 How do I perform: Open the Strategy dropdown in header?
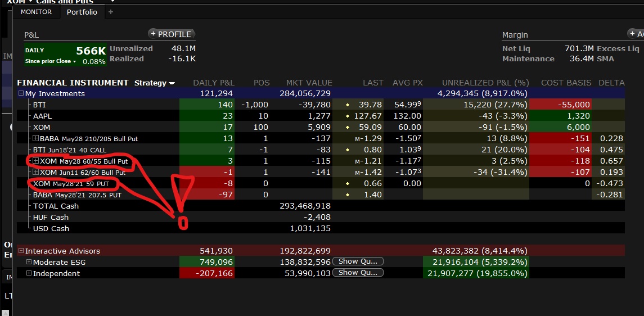pyautogui.click(x=155, y=83)
